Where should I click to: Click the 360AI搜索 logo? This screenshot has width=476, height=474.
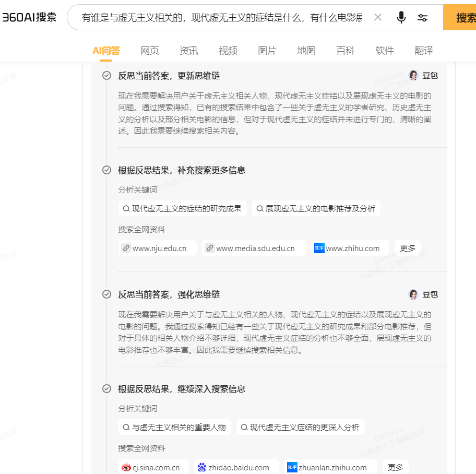tap(30, 16)
